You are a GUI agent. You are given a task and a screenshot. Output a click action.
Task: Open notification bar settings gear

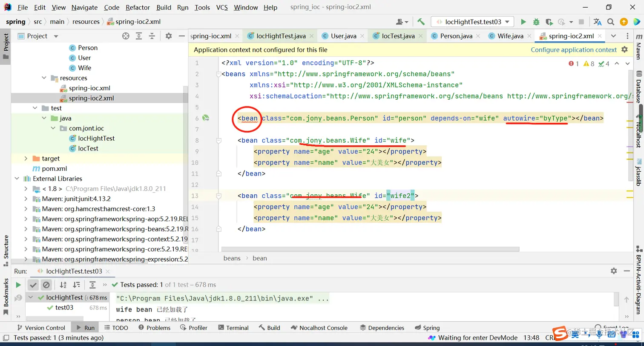click(x=624, y=50)
